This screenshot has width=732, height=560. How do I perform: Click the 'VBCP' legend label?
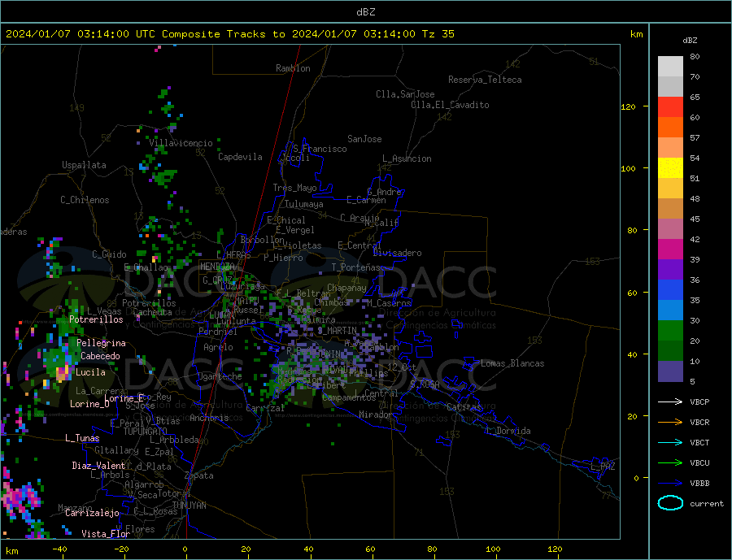coord(699,402)
